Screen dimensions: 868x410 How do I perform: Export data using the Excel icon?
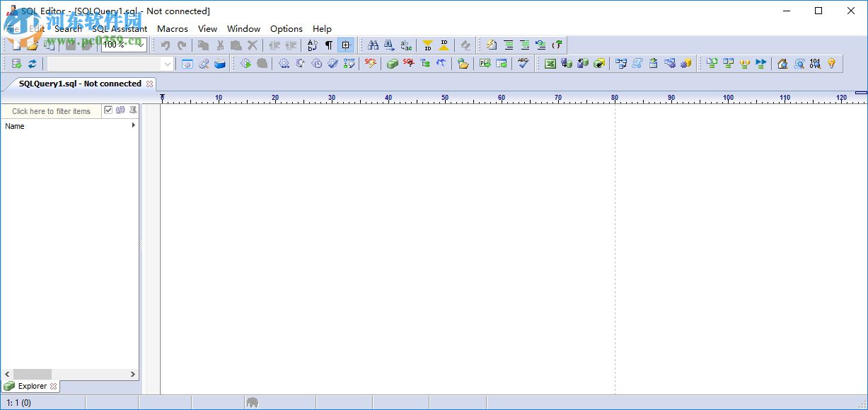pos(550,63)
